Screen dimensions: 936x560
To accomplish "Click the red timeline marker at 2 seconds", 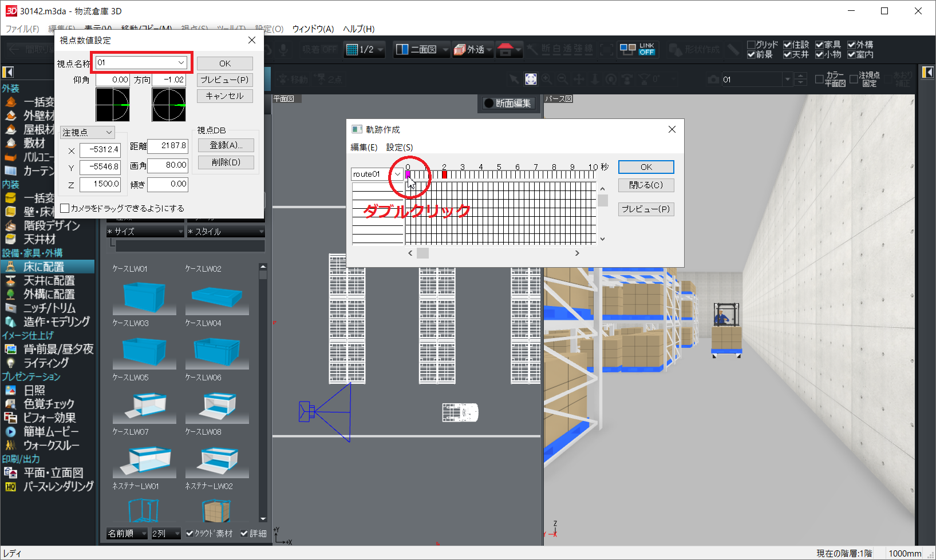I will pos(444,174).
